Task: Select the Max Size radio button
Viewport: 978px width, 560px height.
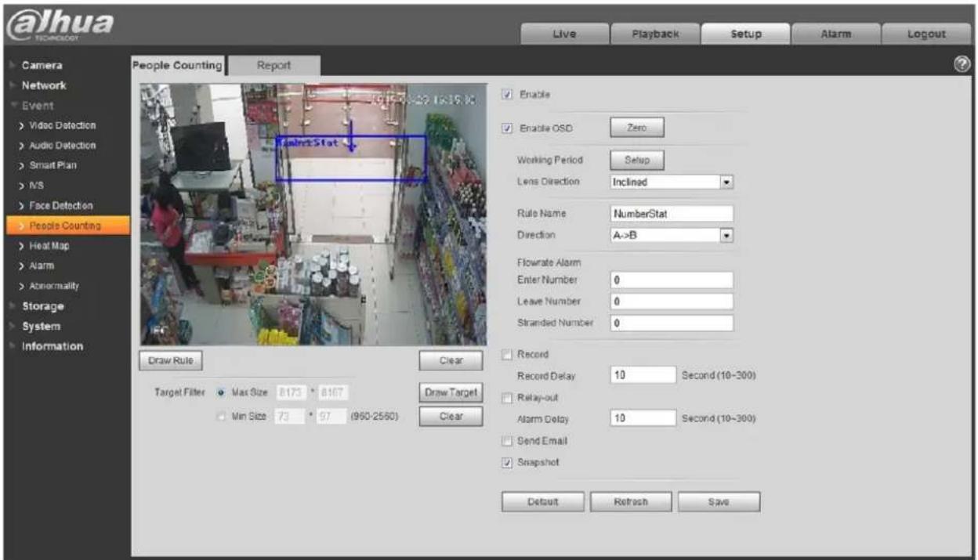Action: click(220, 392)
